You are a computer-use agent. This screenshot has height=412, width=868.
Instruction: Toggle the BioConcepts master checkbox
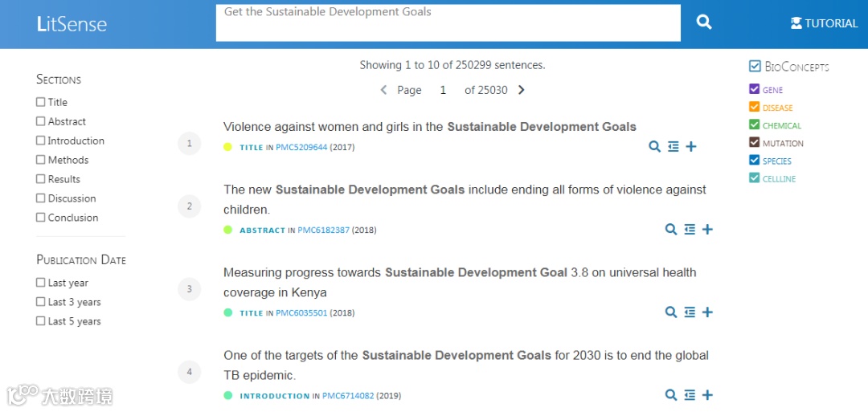[755, 67]
